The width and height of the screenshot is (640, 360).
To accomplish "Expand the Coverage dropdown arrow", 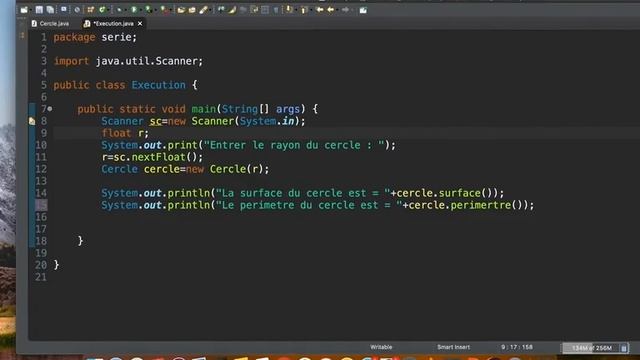I will pos(155,10).
